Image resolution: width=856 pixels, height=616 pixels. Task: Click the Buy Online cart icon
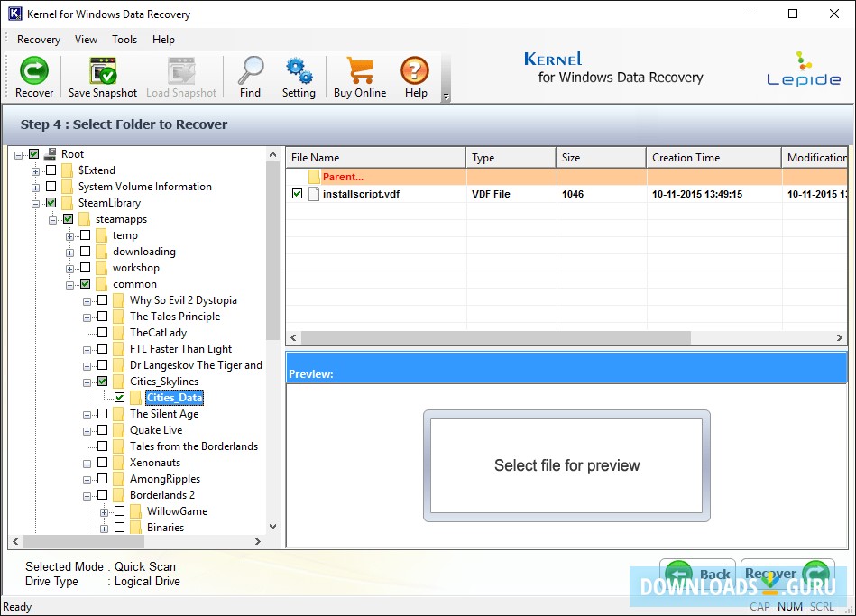tap(360, 70)
